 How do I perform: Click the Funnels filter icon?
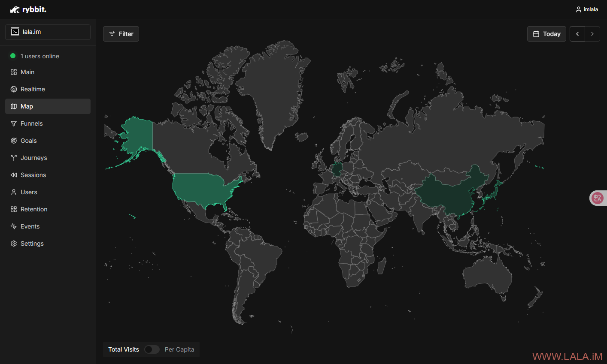(14, 123)
